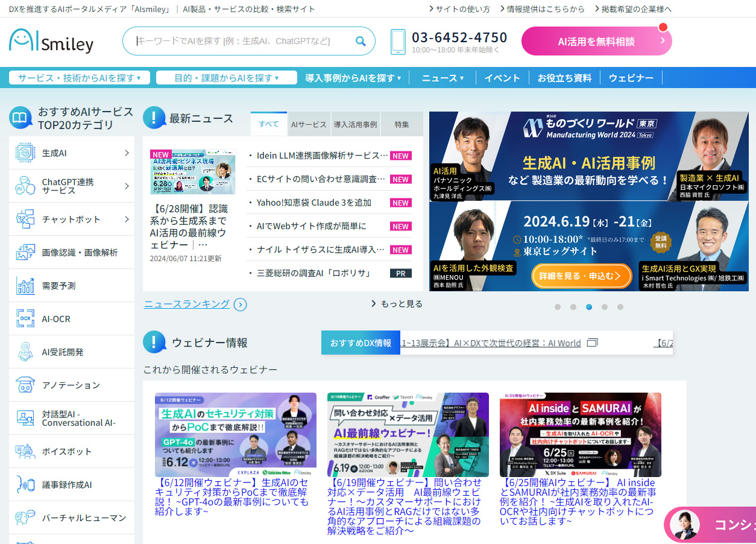
Task: Click the keyword search input field
Action: (x=241, y=41)
